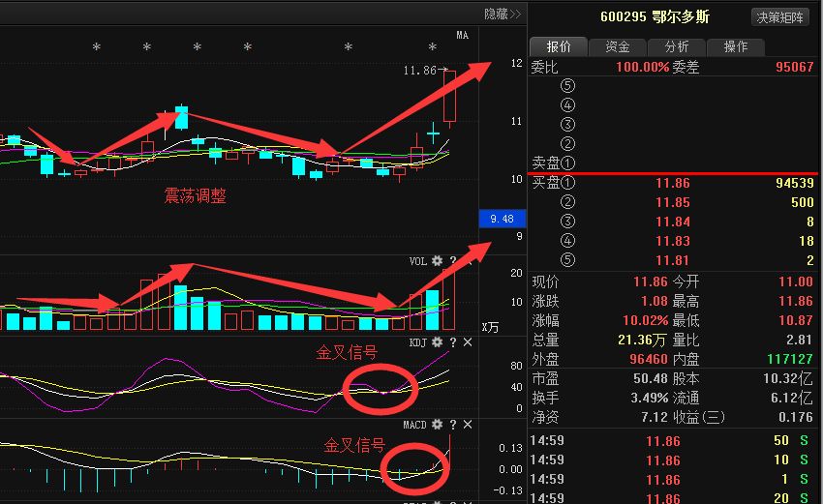
Task: Open the MACD indicator settings gear
Action: (x=437, y=425)
